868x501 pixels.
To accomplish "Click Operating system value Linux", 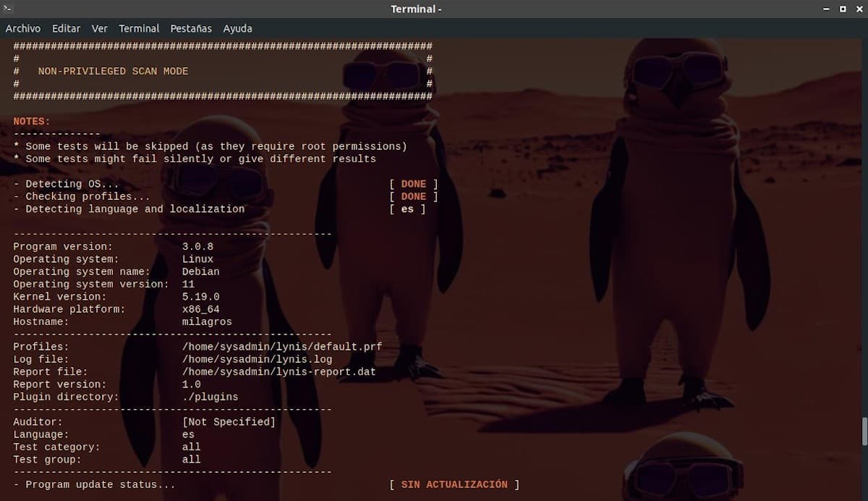I will click(197, 258).
